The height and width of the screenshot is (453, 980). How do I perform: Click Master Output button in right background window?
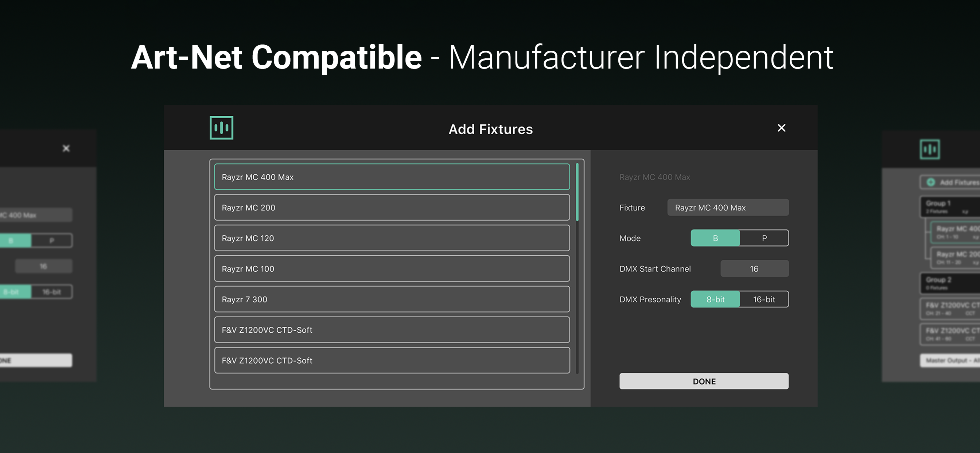pos(950,360)
